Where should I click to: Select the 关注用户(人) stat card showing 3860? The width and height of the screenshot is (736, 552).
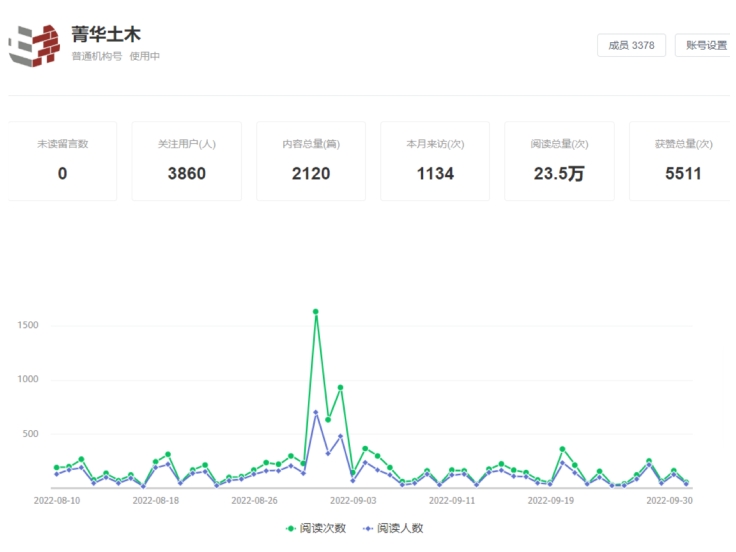187,161
